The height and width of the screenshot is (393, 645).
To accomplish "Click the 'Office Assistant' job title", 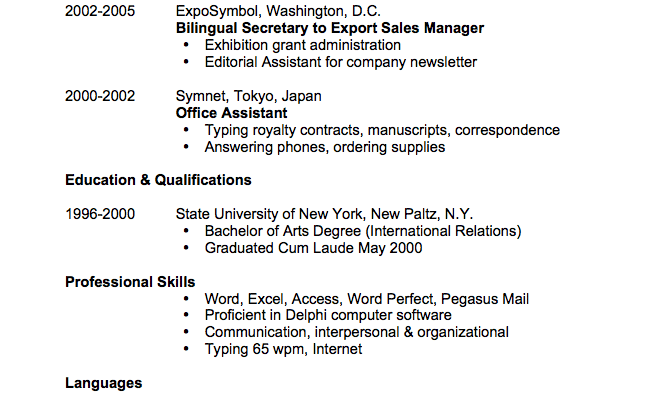I will pos(232,113).
